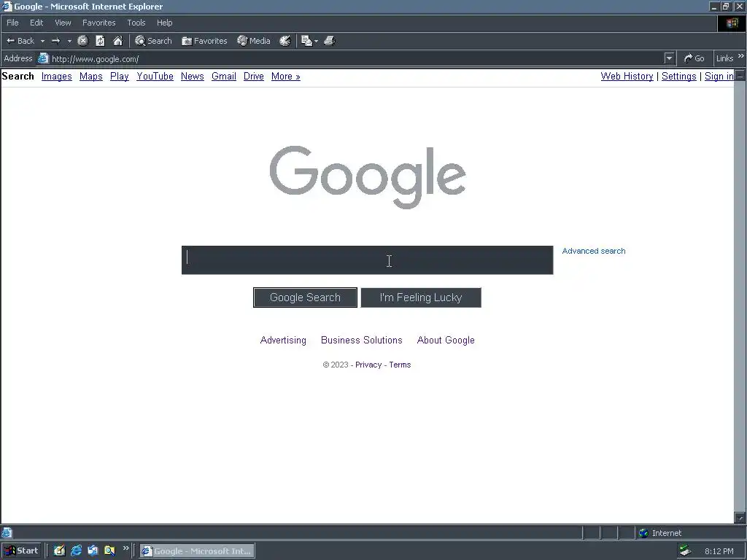Open the Privacy link
747x560 pixels.
click(368, 365)
